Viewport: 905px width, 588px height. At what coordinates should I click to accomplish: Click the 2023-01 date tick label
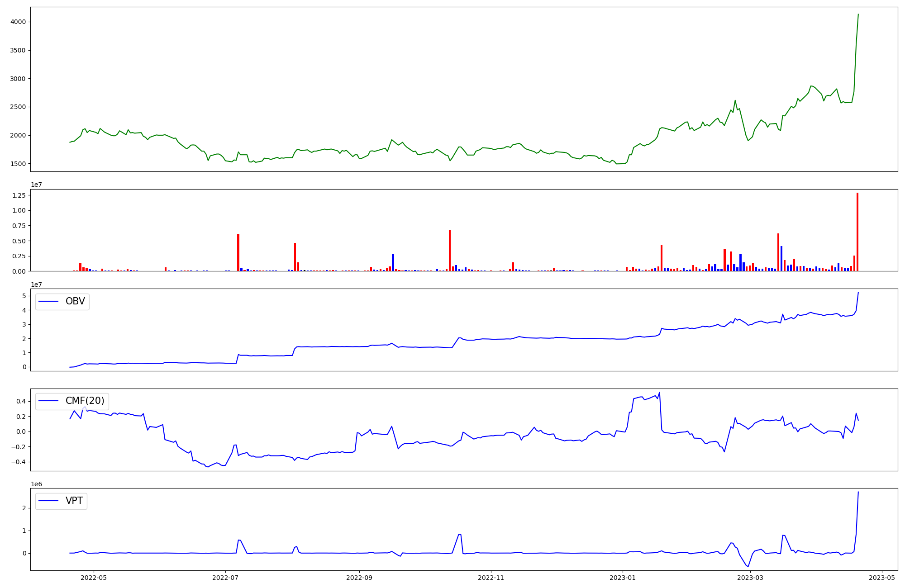click(x=623, y=578)
